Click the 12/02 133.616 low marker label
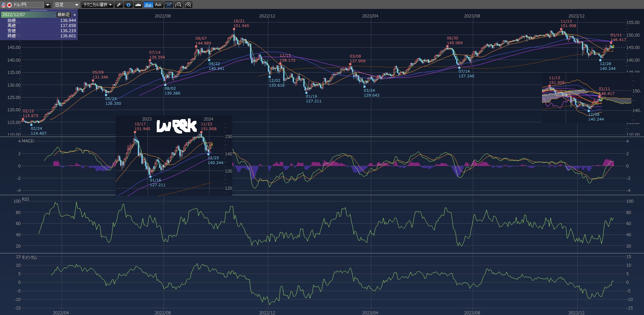 point(277,83)
